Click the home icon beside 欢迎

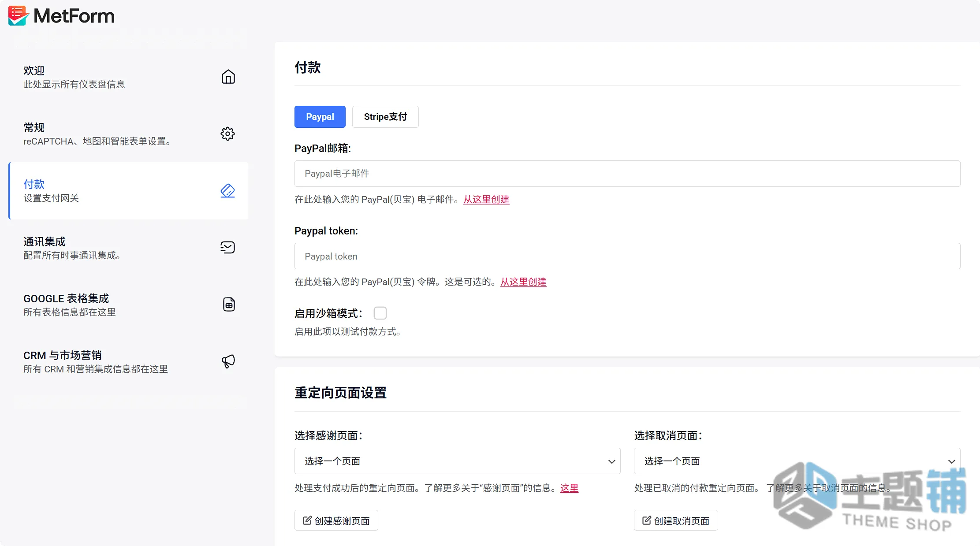pos(228,77)
